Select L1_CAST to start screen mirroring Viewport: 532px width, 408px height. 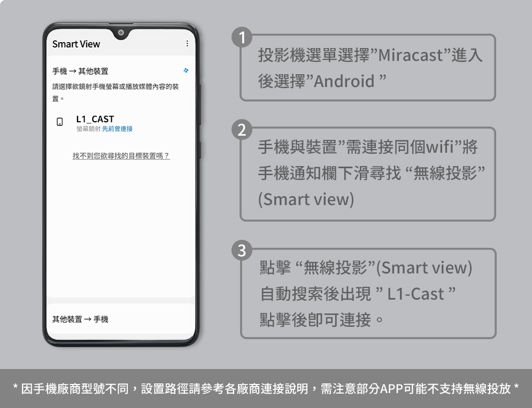(x=95, y=119)
